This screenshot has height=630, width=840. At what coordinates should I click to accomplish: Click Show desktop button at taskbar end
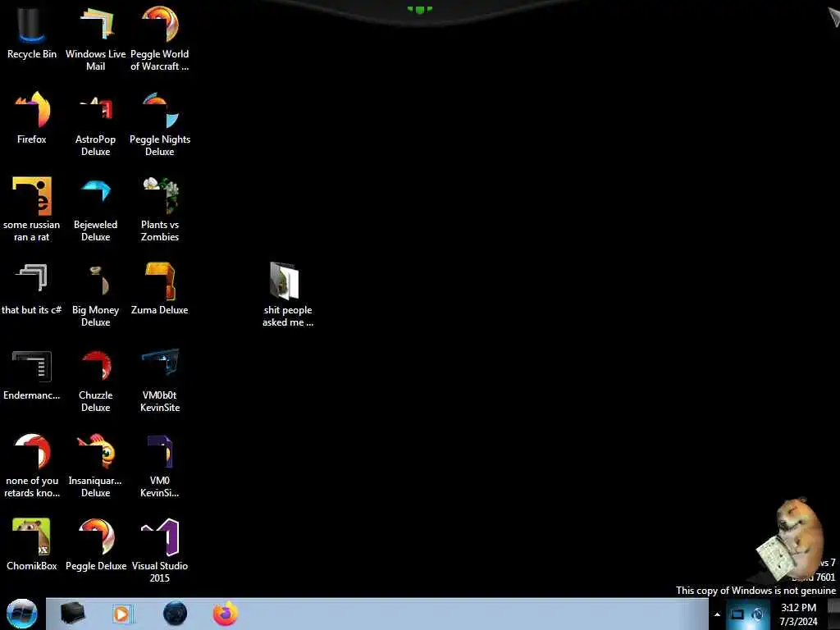click(833, 614)
